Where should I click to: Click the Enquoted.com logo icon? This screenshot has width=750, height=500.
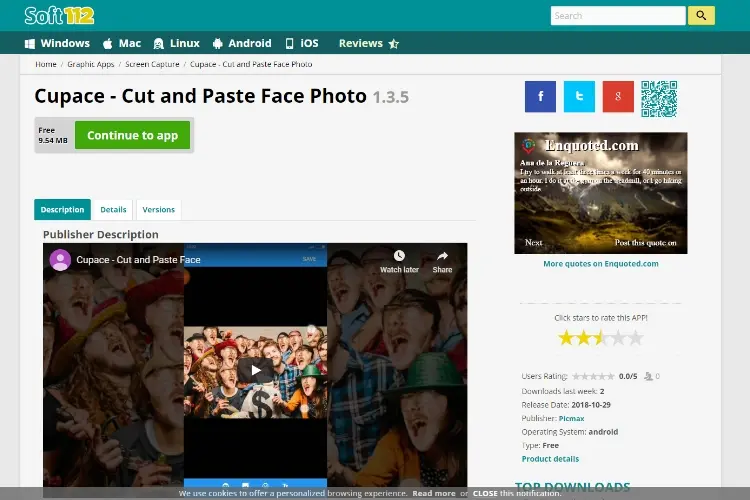pyautogui.click(x=529, y=145)
